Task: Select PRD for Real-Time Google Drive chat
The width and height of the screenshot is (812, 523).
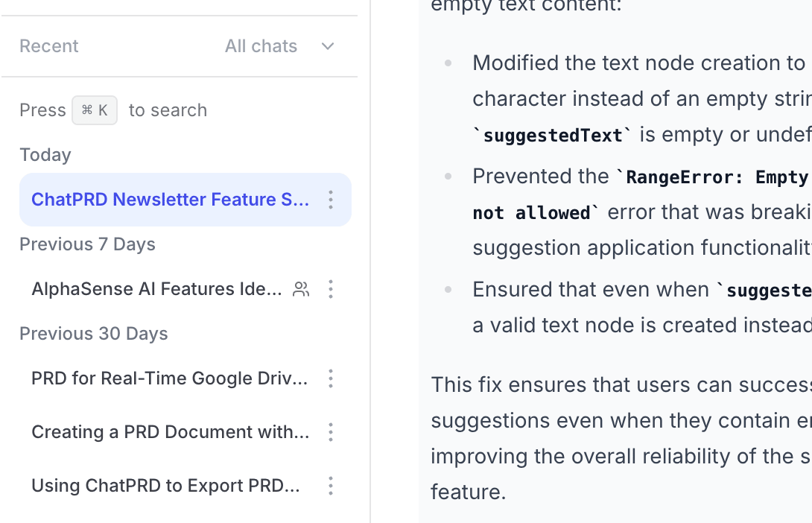Action: pyautogui.click(x=170, y=378)
